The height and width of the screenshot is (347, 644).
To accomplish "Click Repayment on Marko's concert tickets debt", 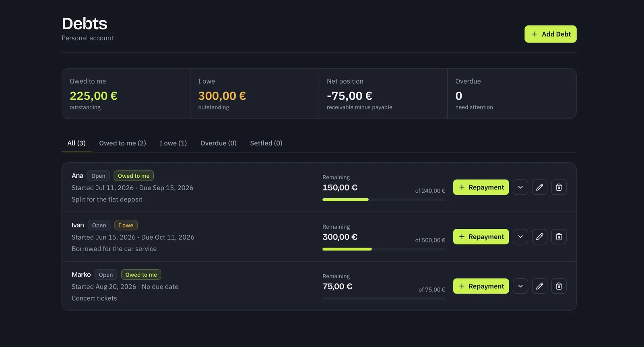I will pyautogui.click(x=481, y=286).
